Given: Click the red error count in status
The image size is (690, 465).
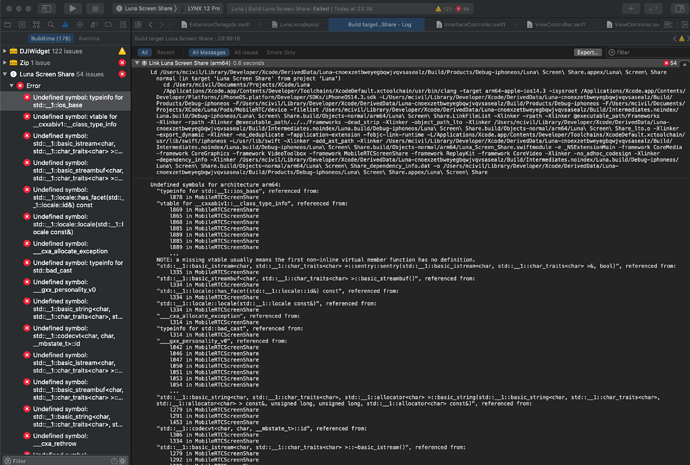Looking at the screenshot, I should click(x=462, y=9).
